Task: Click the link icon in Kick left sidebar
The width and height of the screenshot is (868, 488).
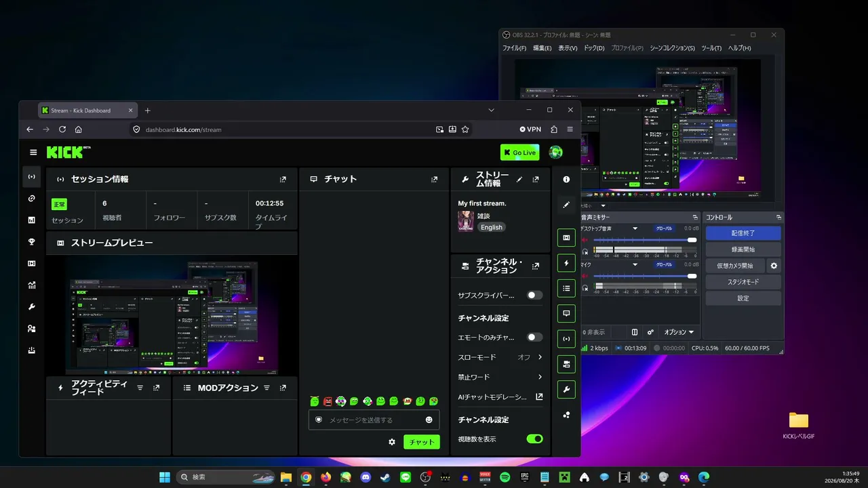Action: [31, 199]
